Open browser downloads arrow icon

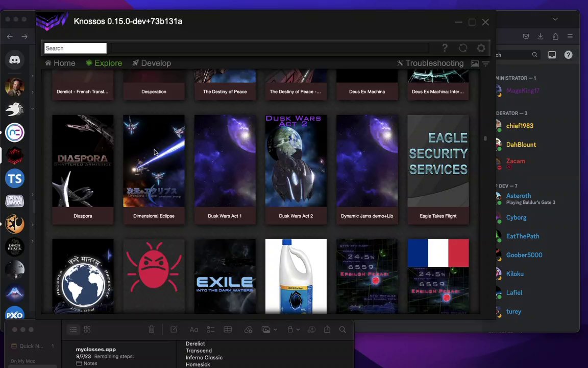[541, 36]
